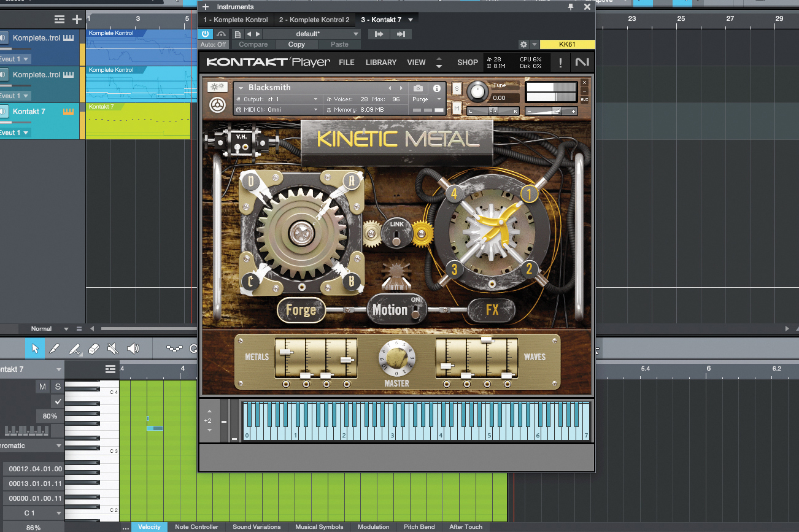Toggle the plugin power bypass button
Viewport: 799px width, 532px height.
point(206,34)
